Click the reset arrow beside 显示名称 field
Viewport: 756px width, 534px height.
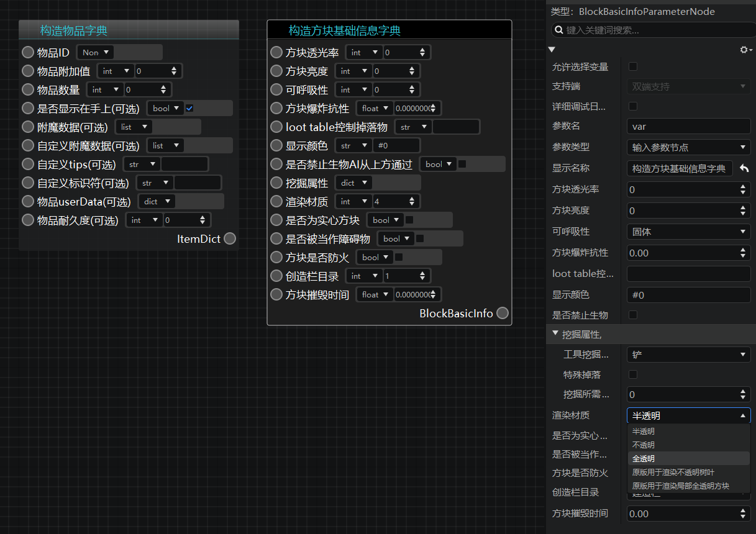pos(744,169)
